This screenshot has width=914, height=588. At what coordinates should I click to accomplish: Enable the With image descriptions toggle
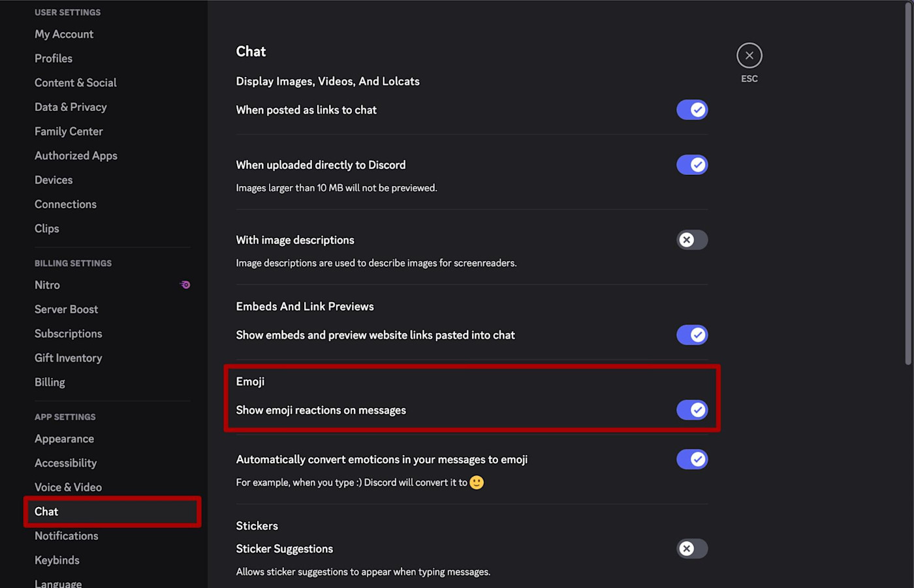click(692, 240)
